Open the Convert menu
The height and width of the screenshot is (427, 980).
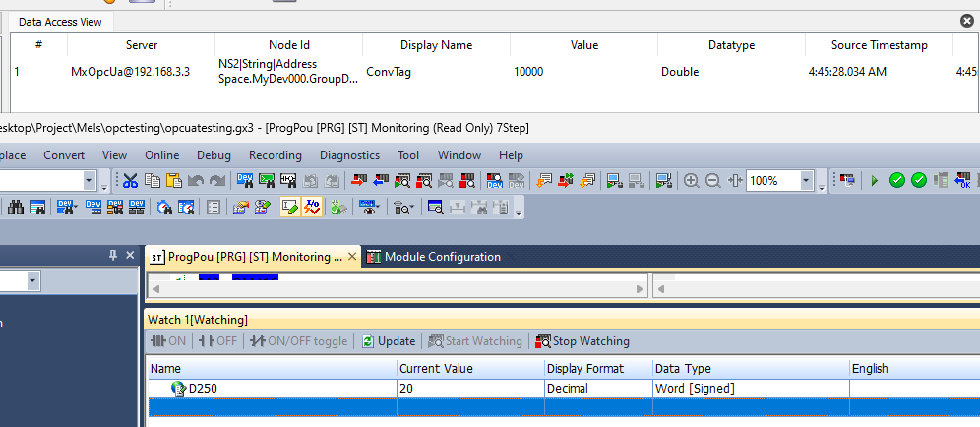[64, 155]
